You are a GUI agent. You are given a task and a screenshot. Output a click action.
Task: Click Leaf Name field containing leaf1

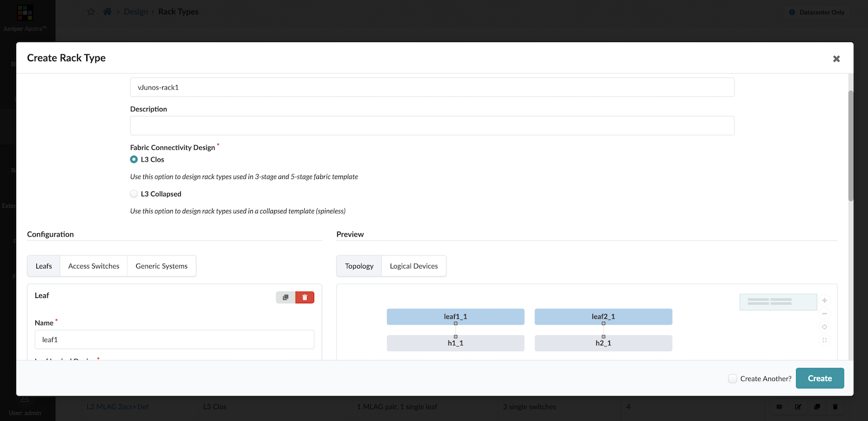[174, 340]
